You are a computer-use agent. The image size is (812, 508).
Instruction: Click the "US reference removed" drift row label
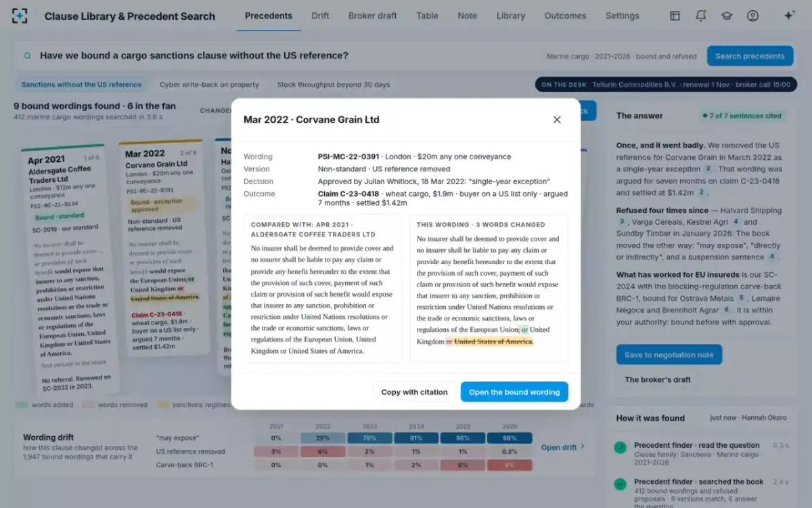click(191, 451)
